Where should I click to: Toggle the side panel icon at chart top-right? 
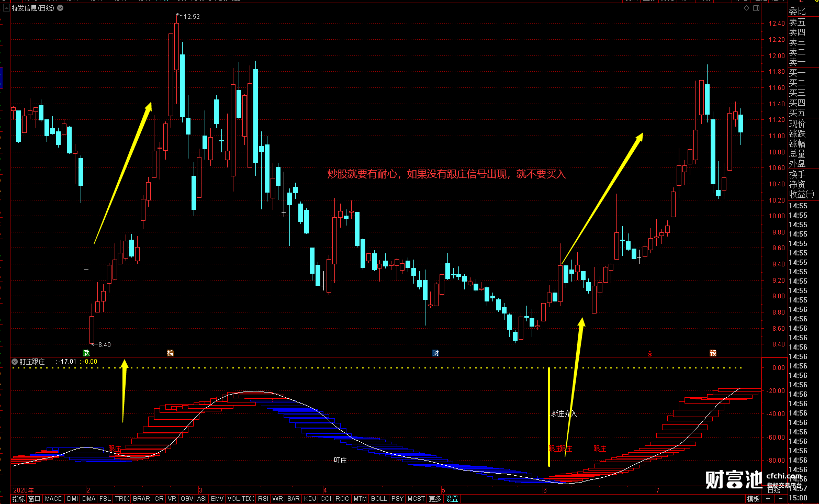[x=756, y=8]
